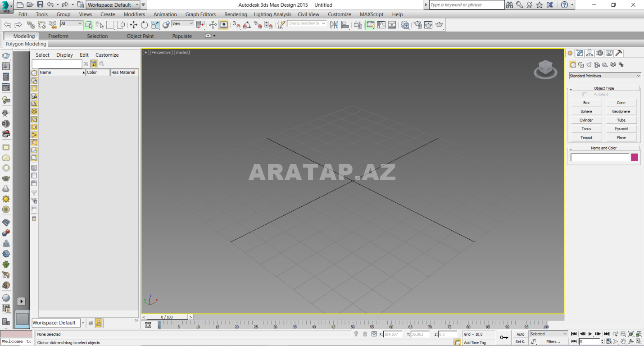The image size is (644, 346).
Task: Open the Graph Editors menu
Action: (x=200, y=14)
